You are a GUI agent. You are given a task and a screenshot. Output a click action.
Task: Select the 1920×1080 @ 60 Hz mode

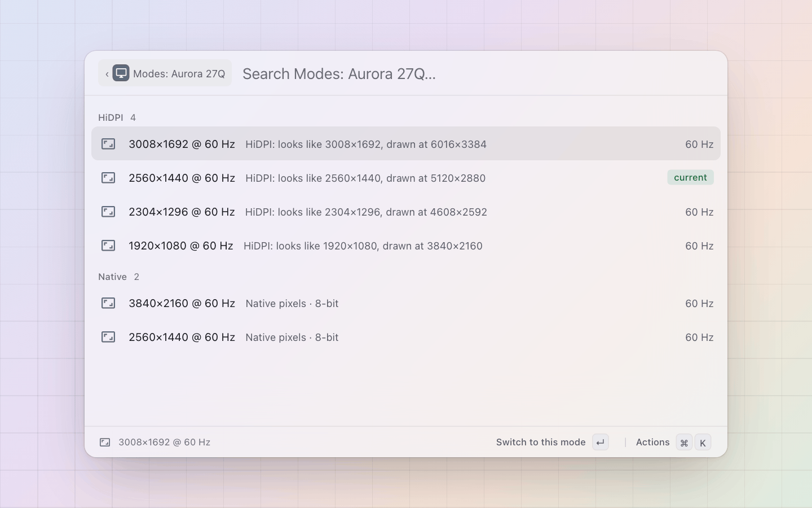click(406, 246)
